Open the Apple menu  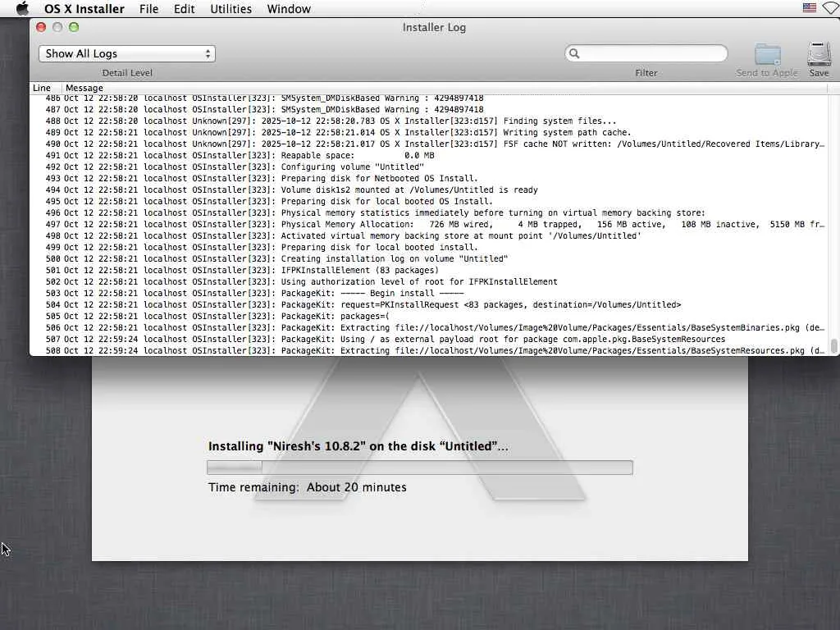22,8
